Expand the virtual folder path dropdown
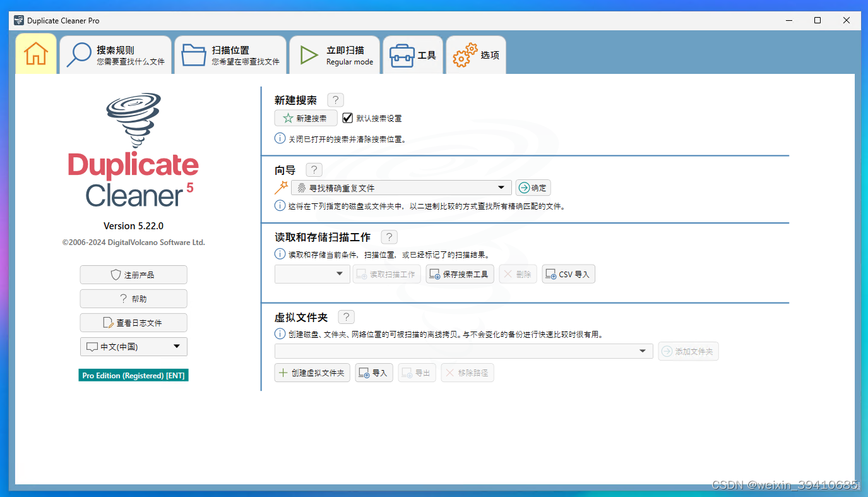Viewport: 868px width, 497px height. tap(463, 351)
